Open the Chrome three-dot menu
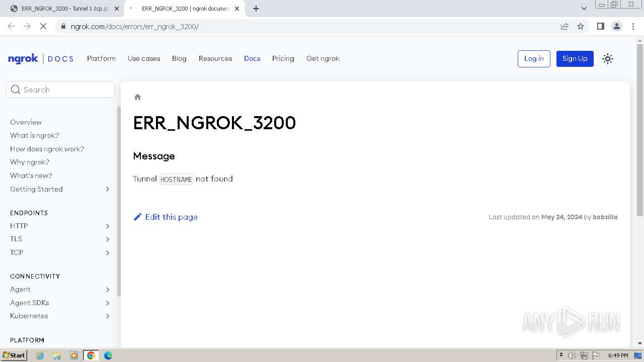Screen dimensions: 644x362 point(633,26)
